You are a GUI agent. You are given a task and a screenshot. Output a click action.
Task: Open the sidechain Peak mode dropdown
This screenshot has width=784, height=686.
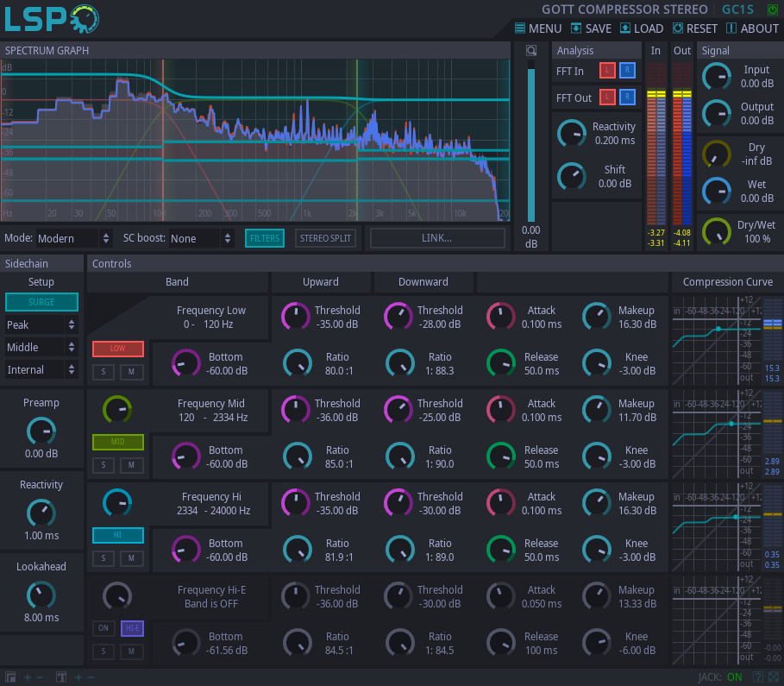41,324
